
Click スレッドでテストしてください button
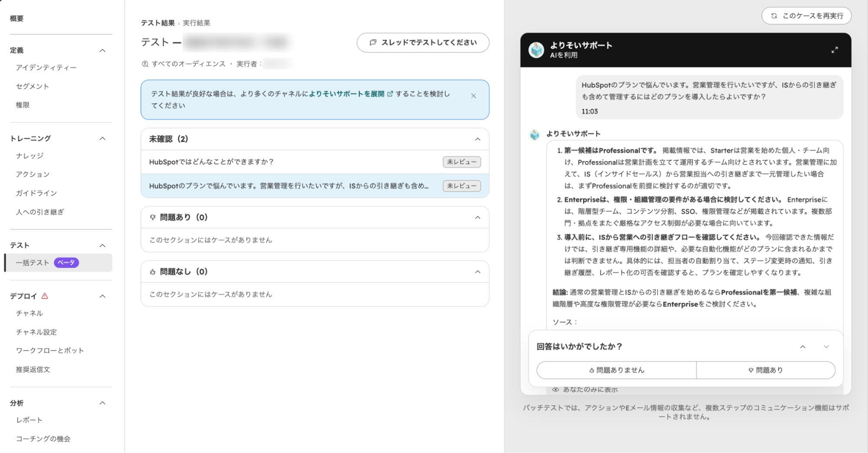point(423,43)
